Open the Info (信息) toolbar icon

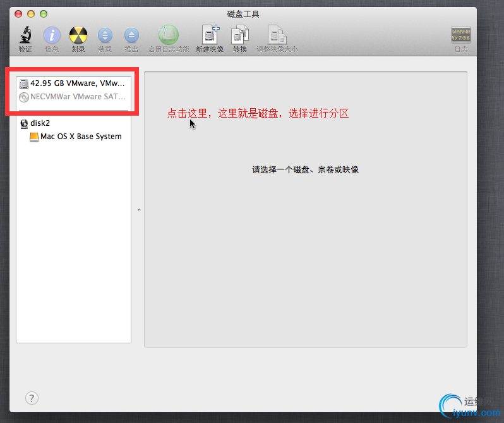52,35
